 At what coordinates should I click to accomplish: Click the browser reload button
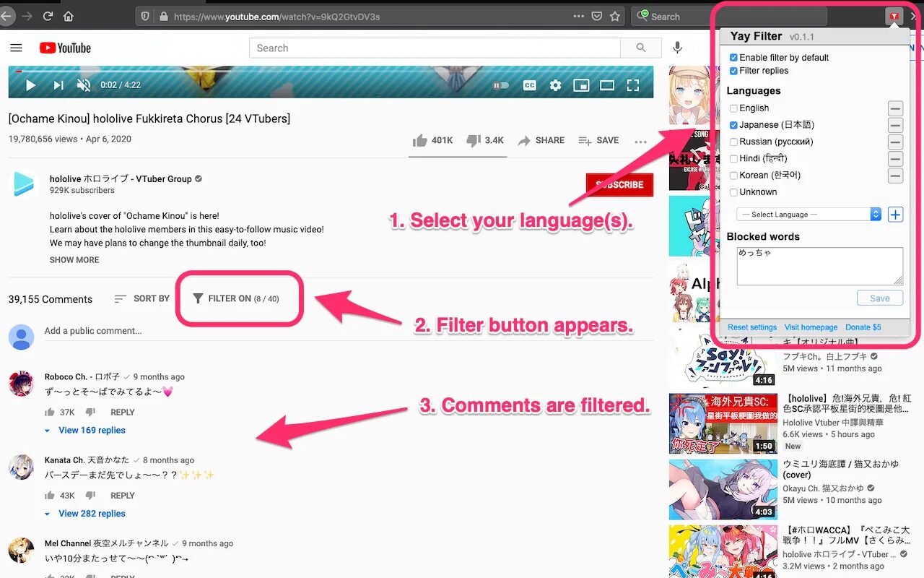pyautogui.click(x=48, y=16)
